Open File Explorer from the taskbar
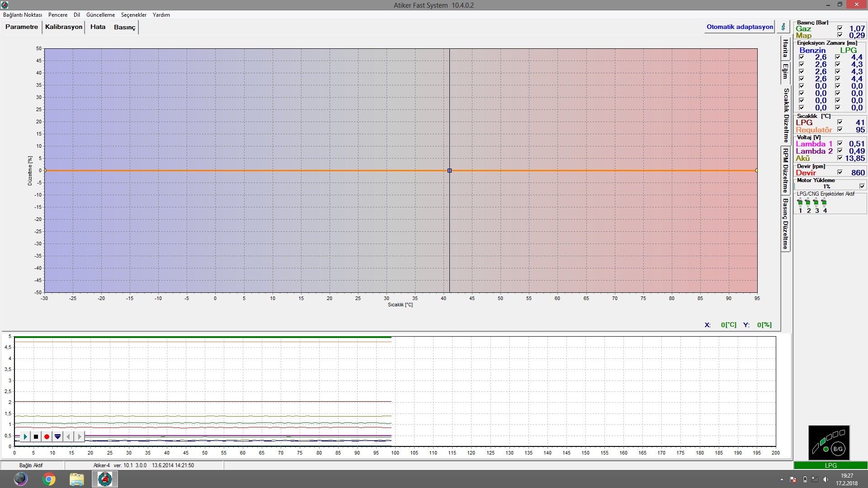The image size is (868, 488). 77,479
